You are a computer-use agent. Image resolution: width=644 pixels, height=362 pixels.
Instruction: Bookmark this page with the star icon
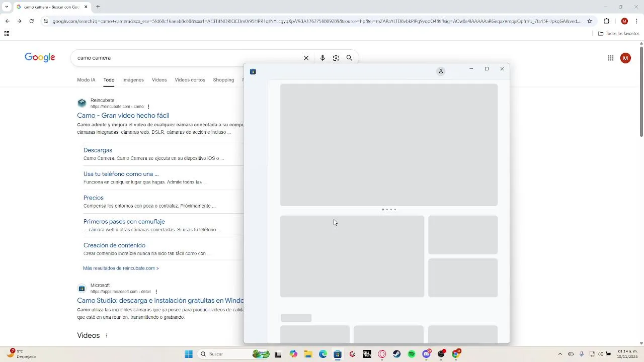point(590,21)
